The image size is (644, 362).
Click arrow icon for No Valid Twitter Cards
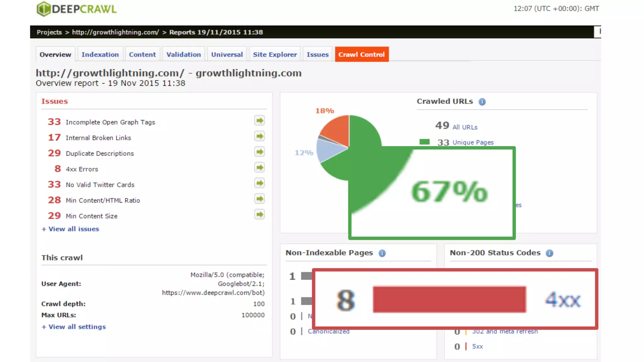[259, 183]
